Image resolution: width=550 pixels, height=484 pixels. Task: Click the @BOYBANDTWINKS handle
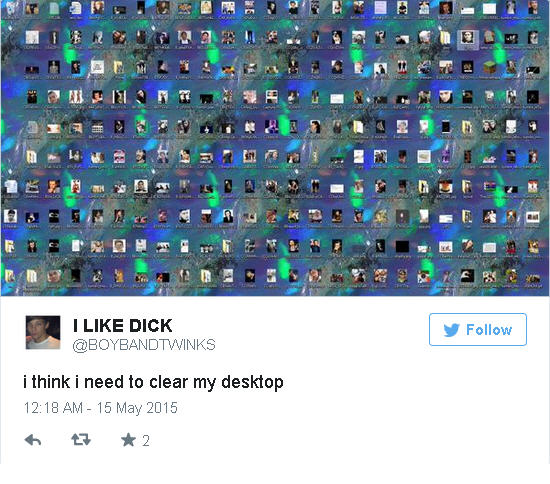(x=144, y=345)
